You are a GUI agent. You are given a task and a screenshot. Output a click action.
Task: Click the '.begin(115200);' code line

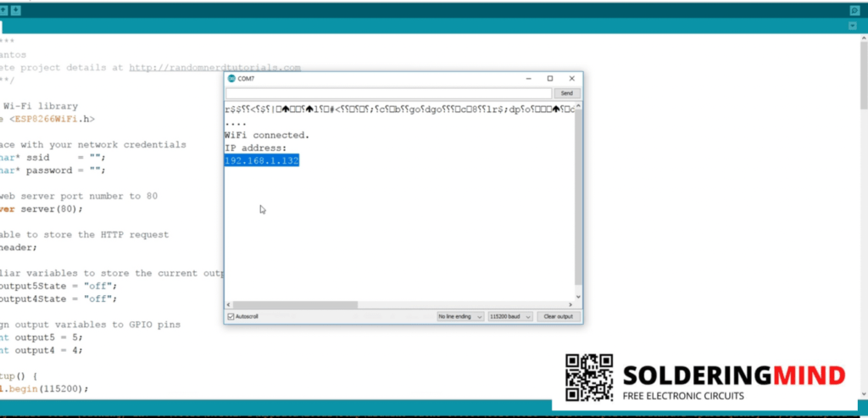click(x=47, y=388)
